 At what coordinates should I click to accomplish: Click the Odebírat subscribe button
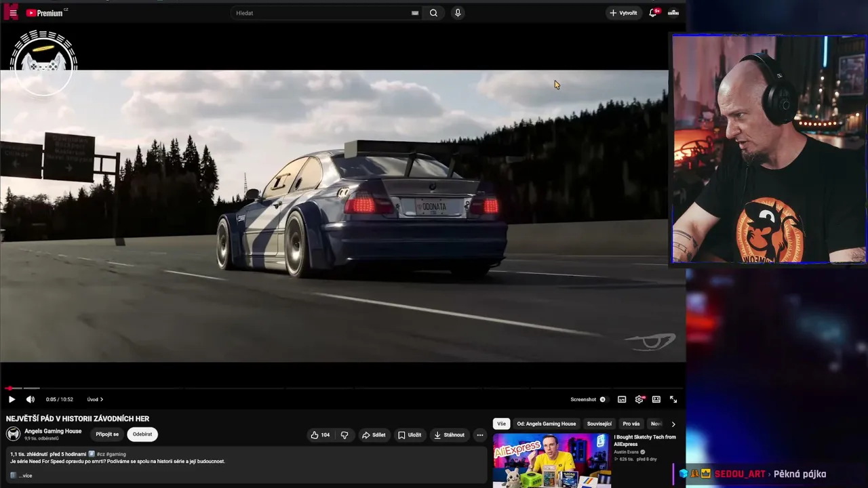(x=142, y=434)
